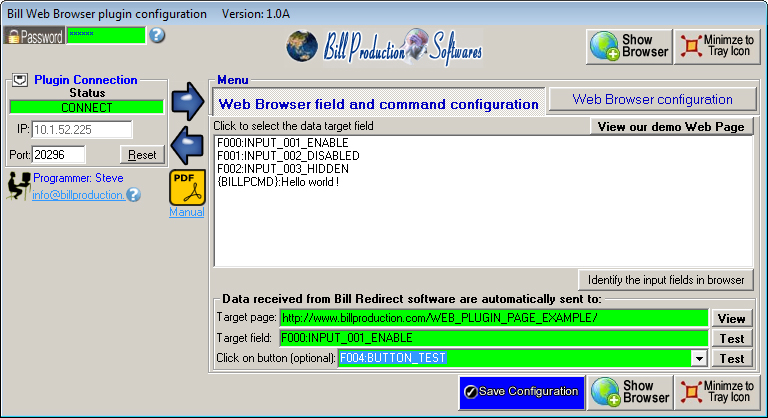Click Test button for Click on button row
The width and height of the screenshot is (768, 418).
[x=732, y=359]
